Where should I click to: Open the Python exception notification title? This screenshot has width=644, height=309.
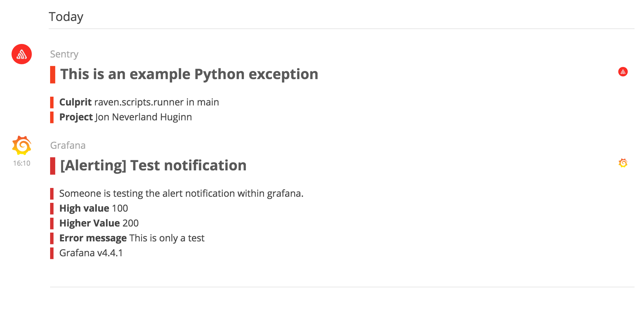[x=189, y=74]
